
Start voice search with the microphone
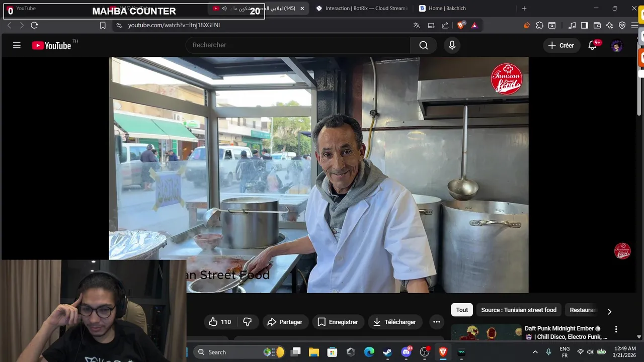[x=452, y=45]
